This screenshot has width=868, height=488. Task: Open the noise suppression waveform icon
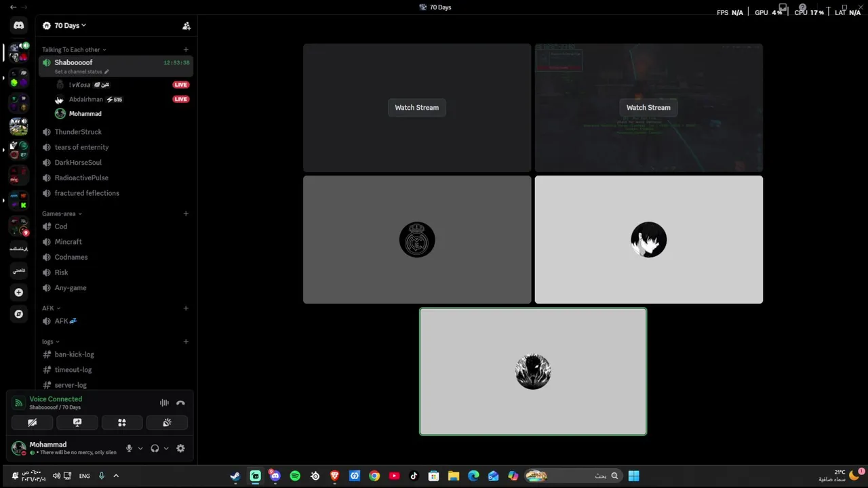164,403
